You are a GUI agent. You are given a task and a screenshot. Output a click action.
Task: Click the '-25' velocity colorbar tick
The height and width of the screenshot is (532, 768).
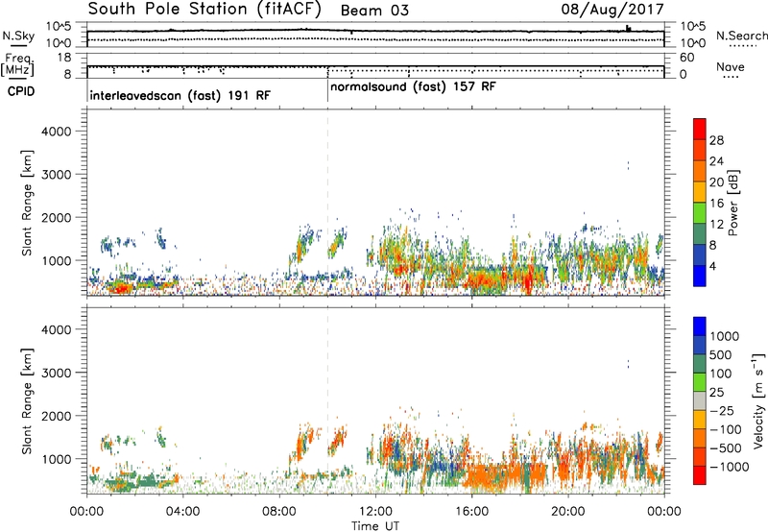[x=722, y=410]
